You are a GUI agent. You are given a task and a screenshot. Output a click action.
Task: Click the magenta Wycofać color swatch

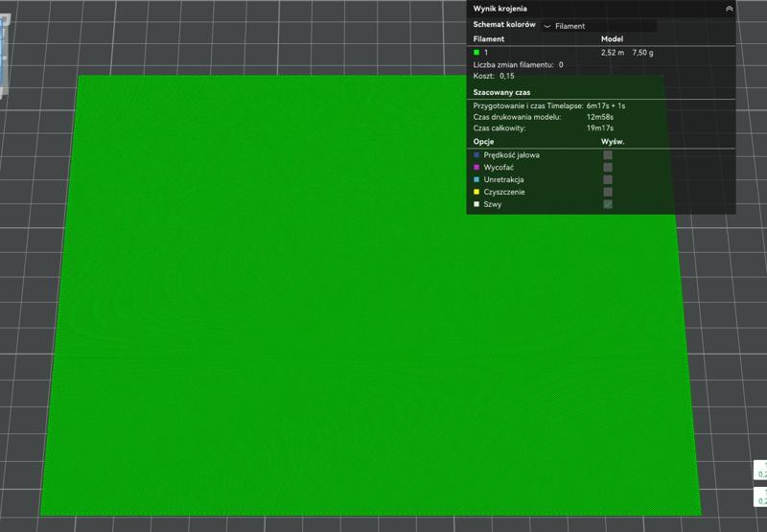pyautogui.click(x=476, y=167)
